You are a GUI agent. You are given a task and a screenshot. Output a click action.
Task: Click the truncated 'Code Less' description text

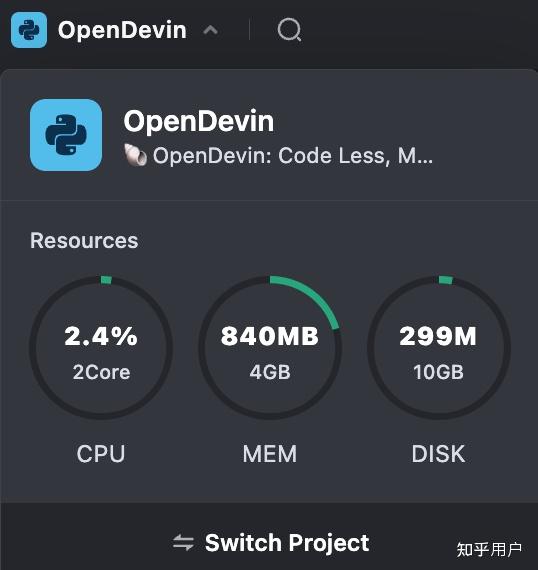point(293,156)
